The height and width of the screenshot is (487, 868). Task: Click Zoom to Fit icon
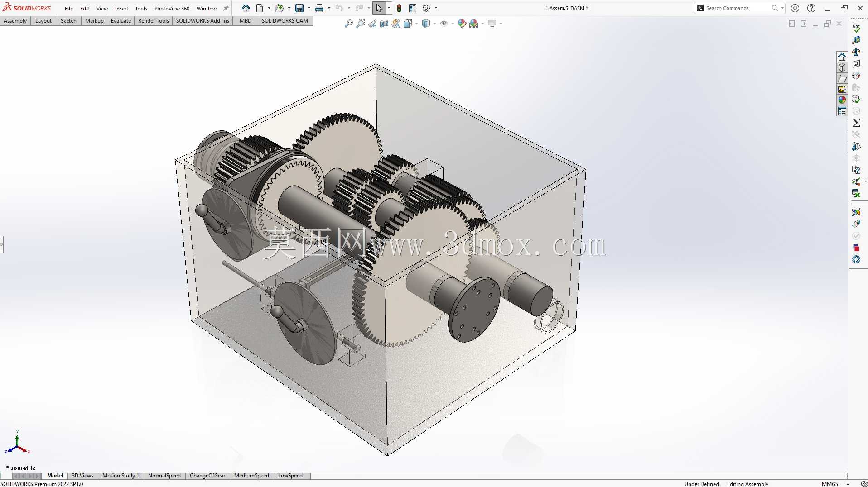pyautogui.click(x=348, y=24)
